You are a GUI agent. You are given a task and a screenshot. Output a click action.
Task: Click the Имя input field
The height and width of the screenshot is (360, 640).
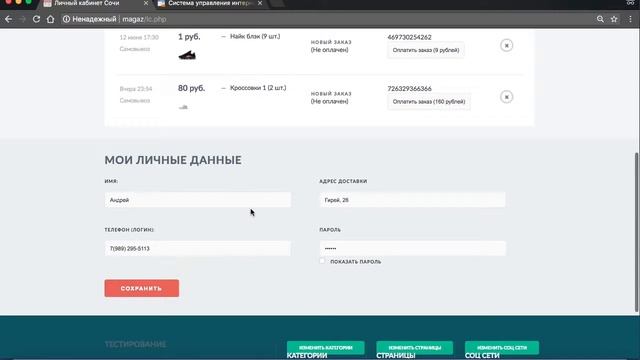tap(198, 200)
